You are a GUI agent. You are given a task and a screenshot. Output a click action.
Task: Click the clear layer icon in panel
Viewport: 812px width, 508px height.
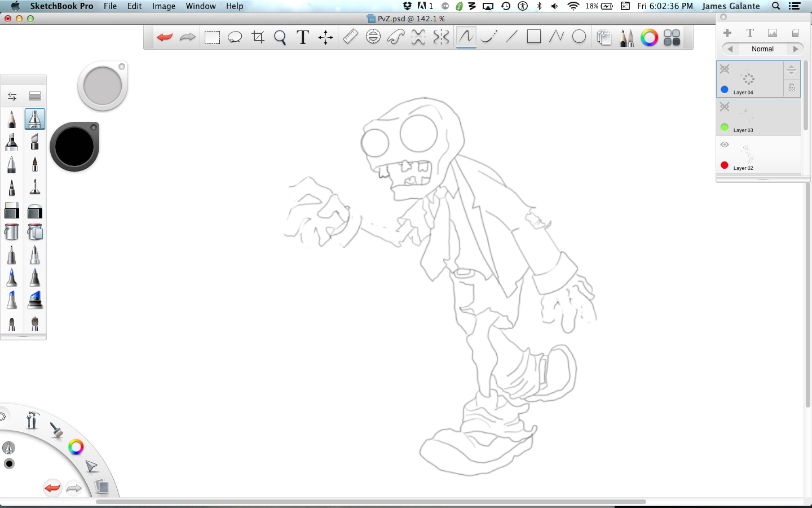(x=795, y=33)
